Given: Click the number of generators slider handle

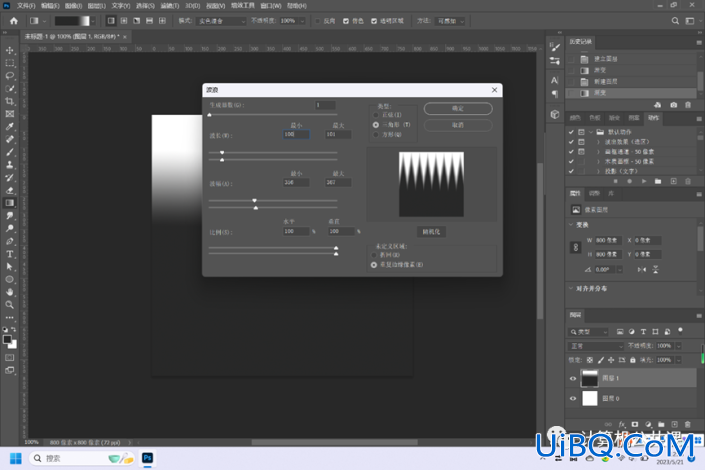Looking at the screenshot, I should [x=210, y=115].
